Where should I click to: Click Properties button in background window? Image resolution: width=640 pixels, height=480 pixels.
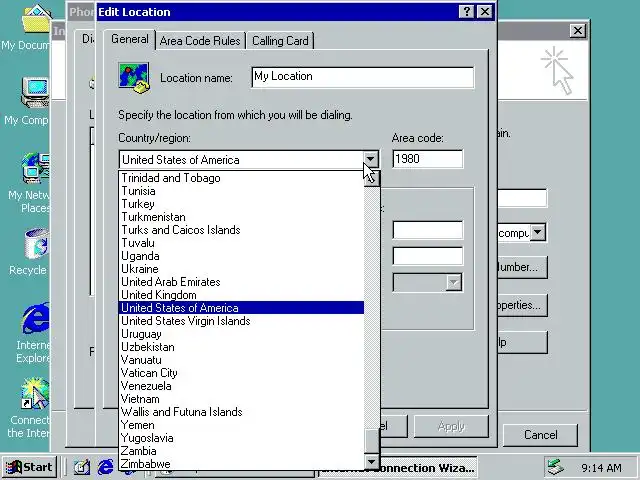(x=522, y=305)
